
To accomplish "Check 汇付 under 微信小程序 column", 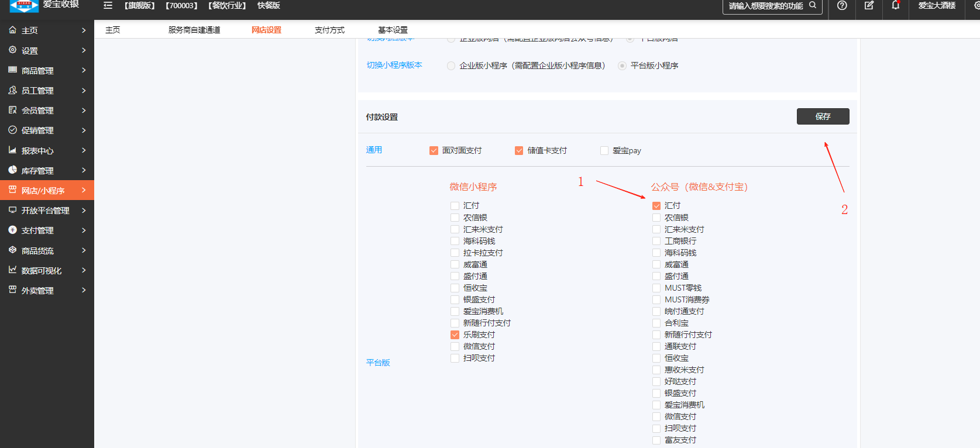I will click(x=455, y=206).
